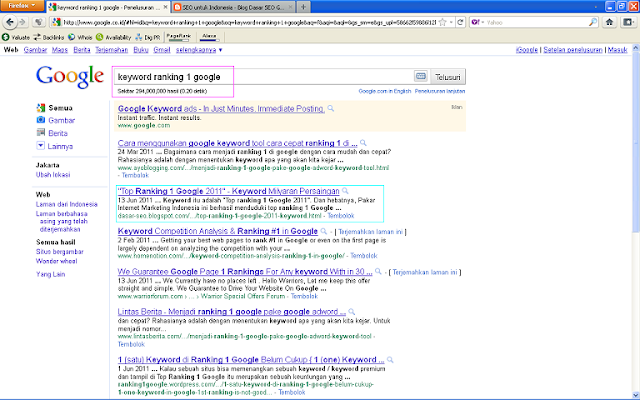Screen dimensions: 640x400
Task: Click the Backlinks toolbar button
Action: (x=49, y=37)
